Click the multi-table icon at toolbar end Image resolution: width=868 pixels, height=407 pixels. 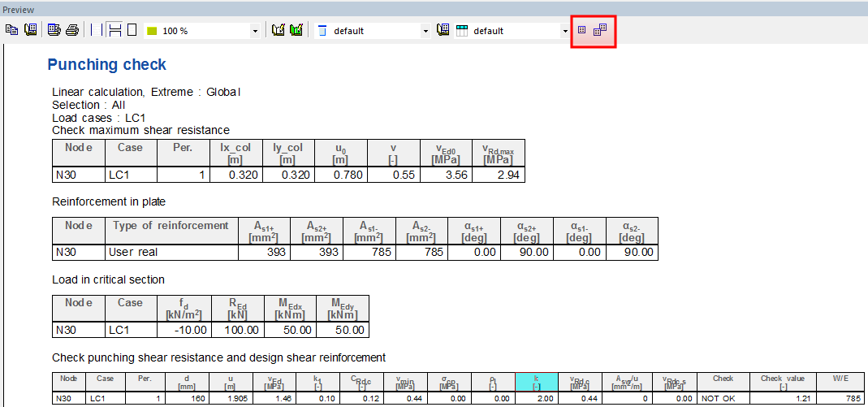pos(600,31)
